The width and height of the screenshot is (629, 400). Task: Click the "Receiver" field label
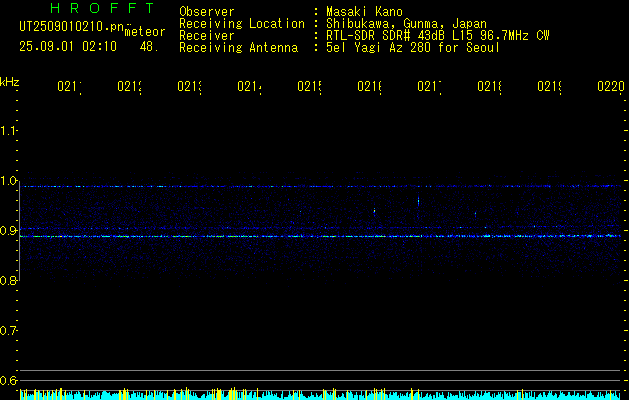(207, 36)
